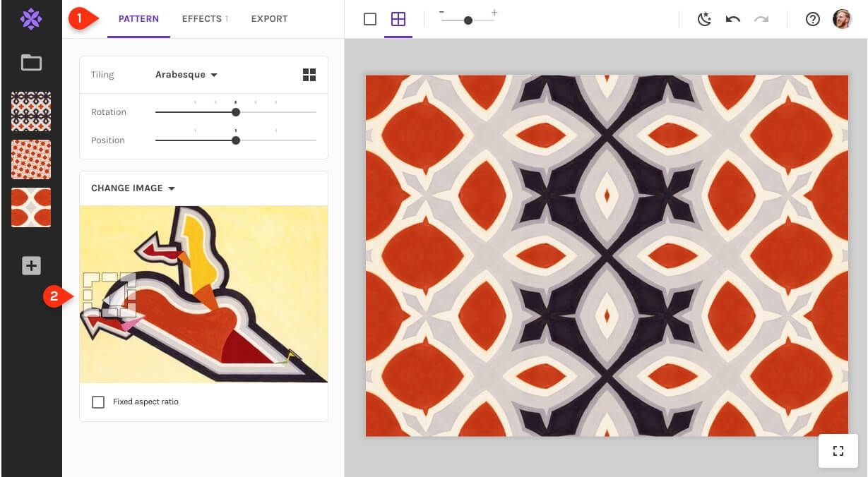
Task: Click the zoom in plus sign
Action: pos(494,13)
